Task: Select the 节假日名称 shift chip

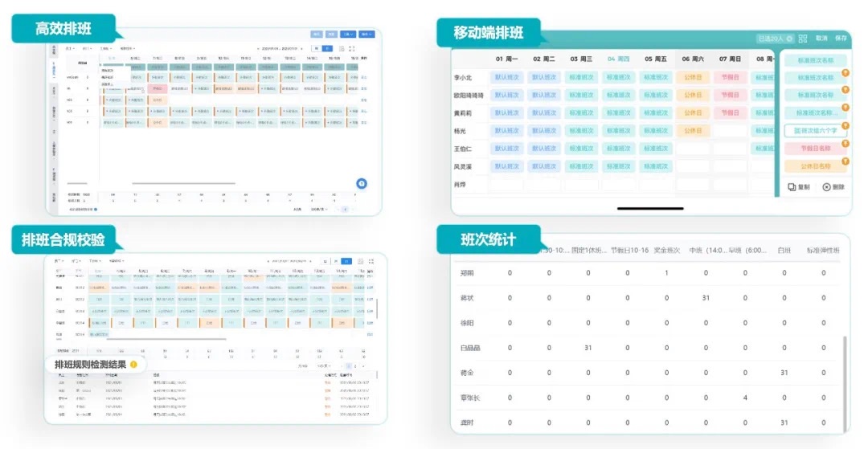Action: click(816, 148)
